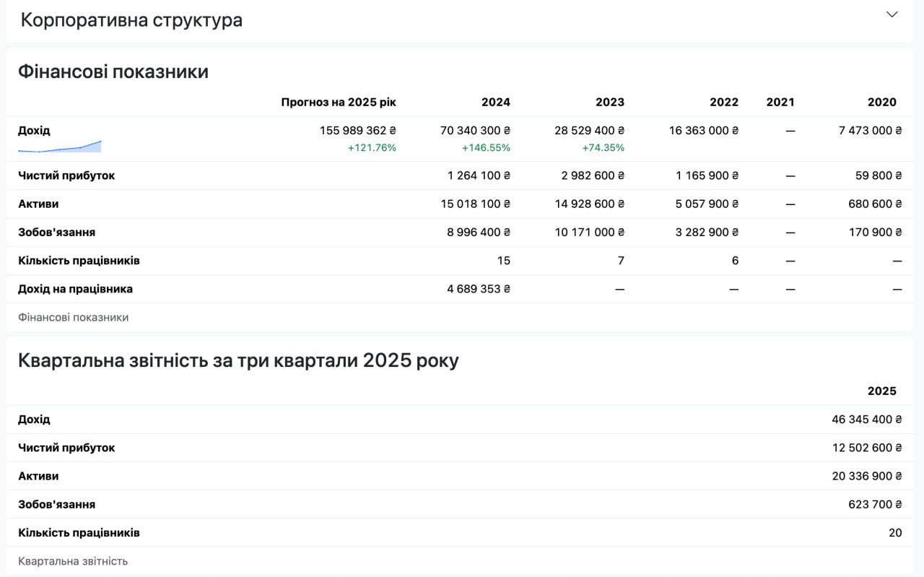This screenshot has height=577, width=924.
Task: Select the 2021 column header
Action: 780,102
